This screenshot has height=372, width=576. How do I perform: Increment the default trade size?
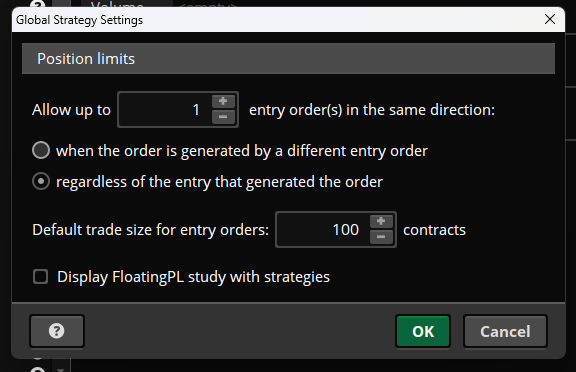pos(381,221)
